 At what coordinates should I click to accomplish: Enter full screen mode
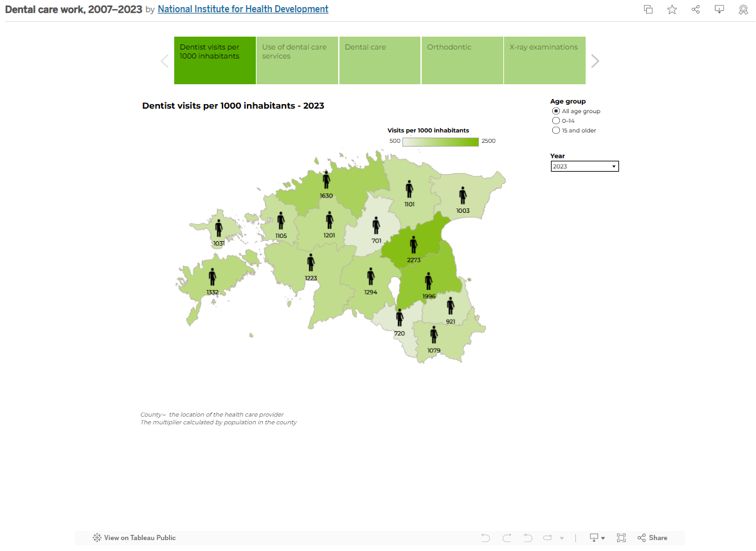pos(621,537)
